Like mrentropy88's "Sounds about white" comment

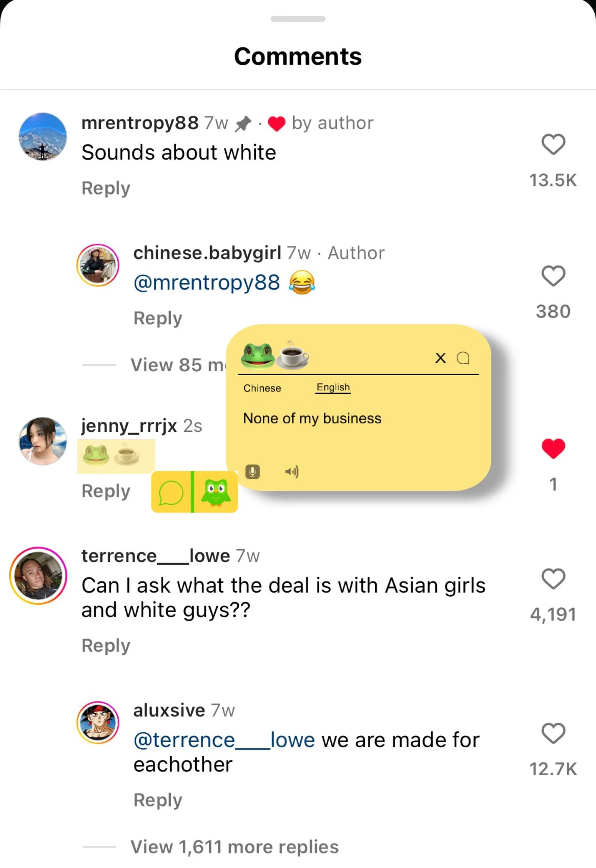(x=553, y=144)
